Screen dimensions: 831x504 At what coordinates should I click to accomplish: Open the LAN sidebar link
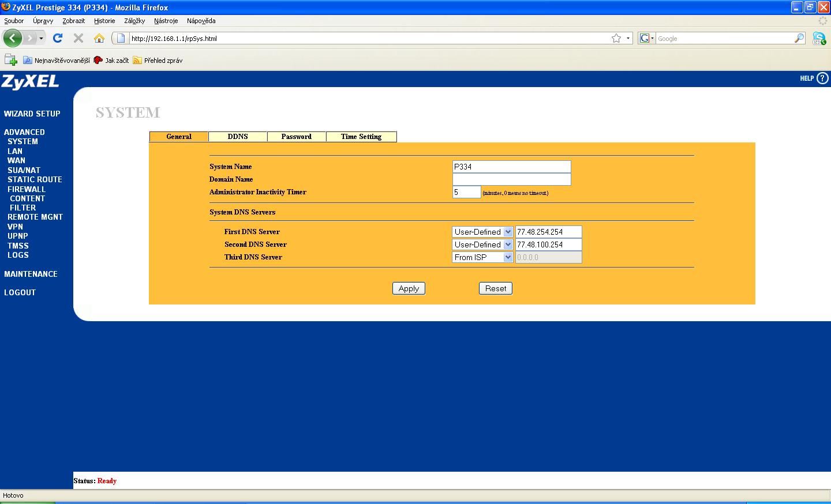click(15, 151)
